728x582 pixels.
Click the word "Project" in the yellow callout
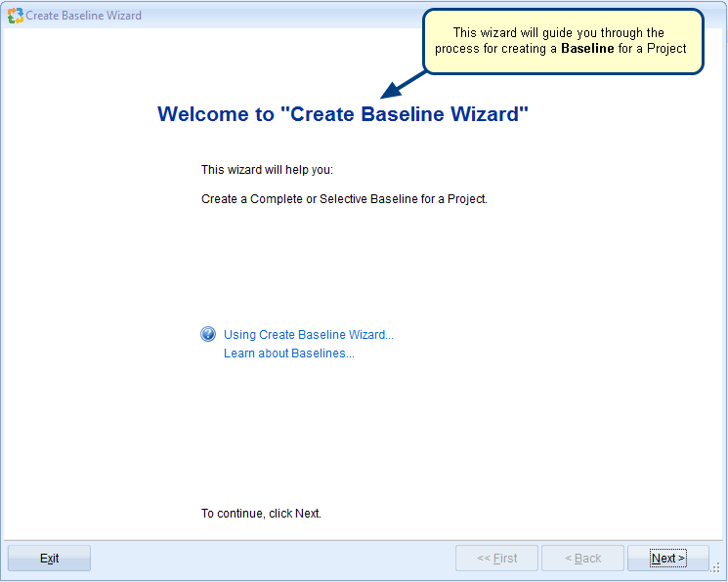[x=666, y=49]
